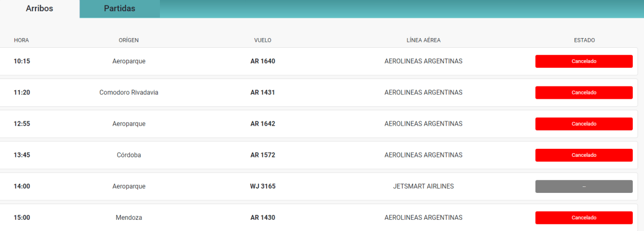Click the LÍNEA AÉREA column header
The width and height of the screenshot is (644, 231).
423,40
